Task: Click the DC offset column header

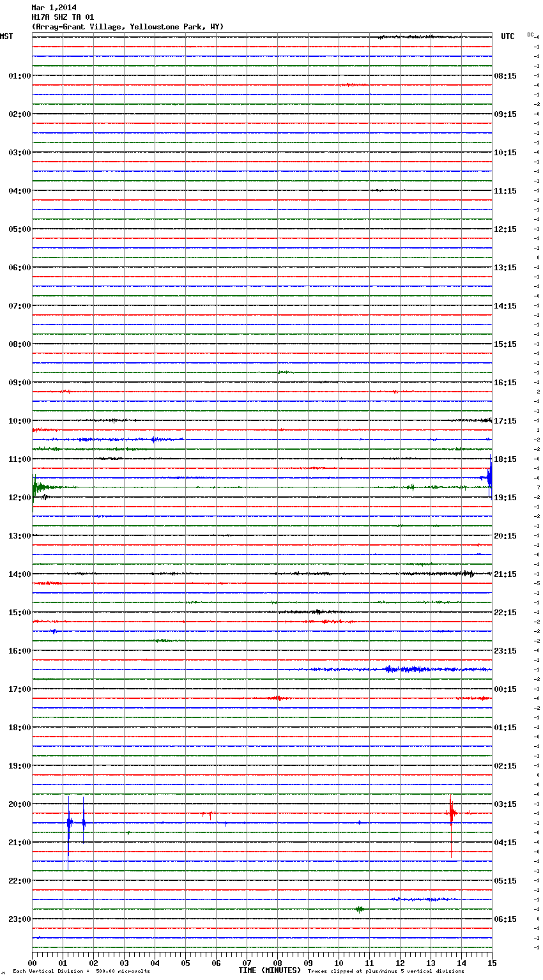Action: 531,34
